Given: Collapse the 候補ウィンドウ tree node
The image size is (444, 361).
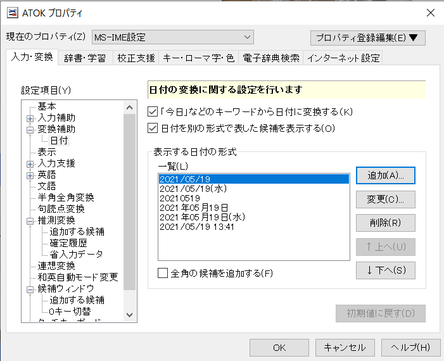Looking at the screenshot, I should pyautogui.click(x=30, y=289).
